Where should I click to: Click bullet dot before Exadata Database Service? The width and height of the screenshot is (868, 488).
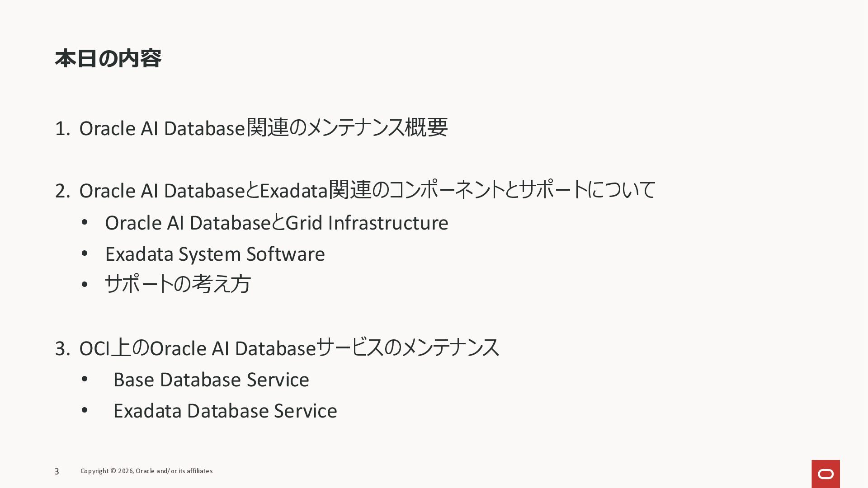(85, 411)
